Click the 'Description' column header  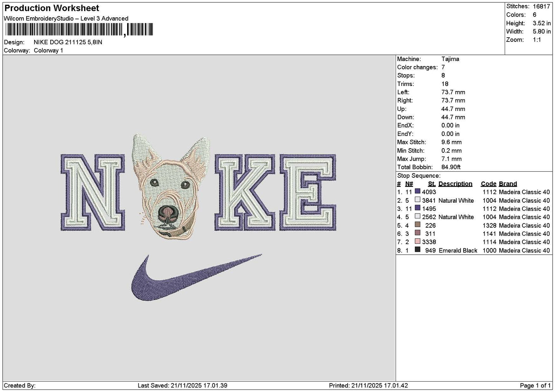456,184
